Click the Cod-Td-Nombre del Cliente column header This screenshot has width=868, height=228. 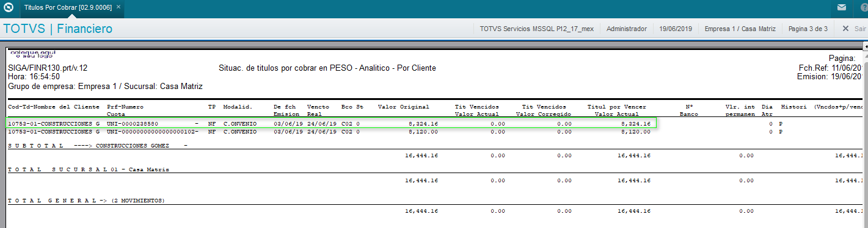pyautogui.click(x=54, y=107)
